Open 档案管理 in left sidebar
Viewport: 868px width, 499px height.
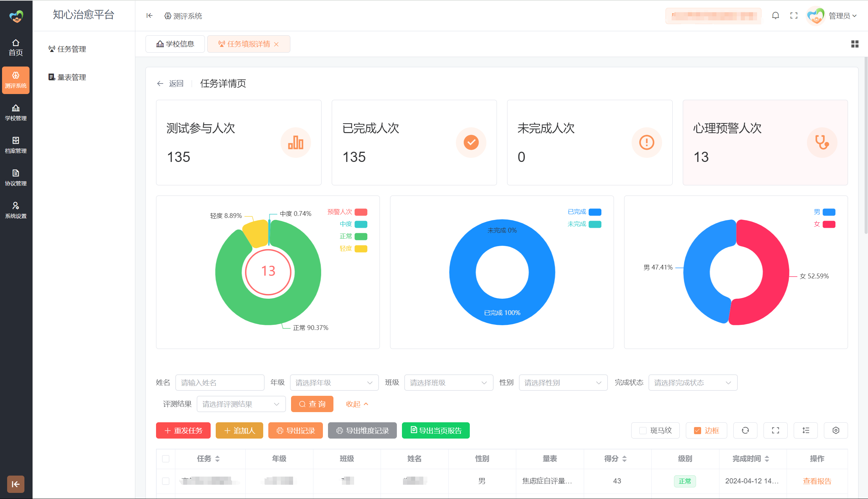[x=16, y=145]
